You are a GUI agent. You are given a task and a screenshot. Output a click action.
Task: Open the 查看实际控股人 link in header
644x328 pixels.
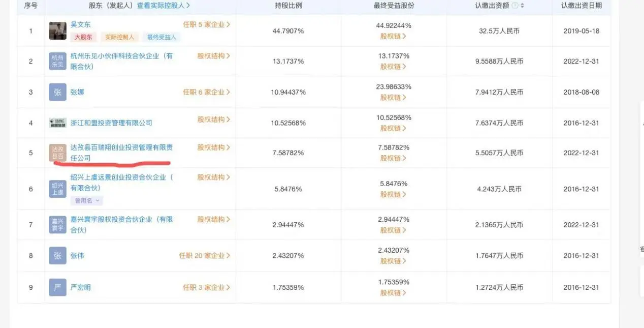(164, 6)
